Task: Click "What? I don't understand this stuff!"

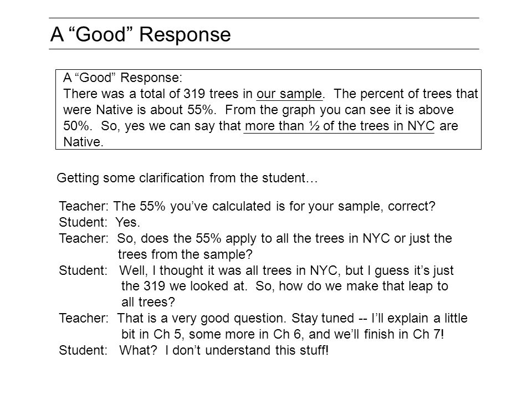Action: 224,350
